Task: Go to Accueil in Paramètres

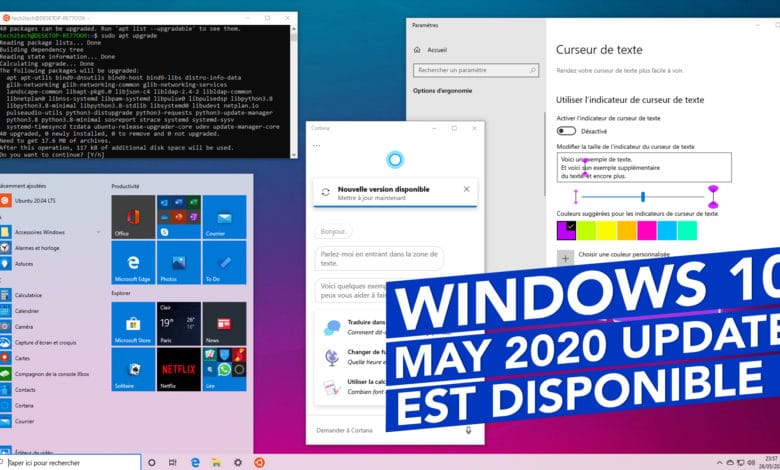Action: pyautogui.click(x=431, y=50)
